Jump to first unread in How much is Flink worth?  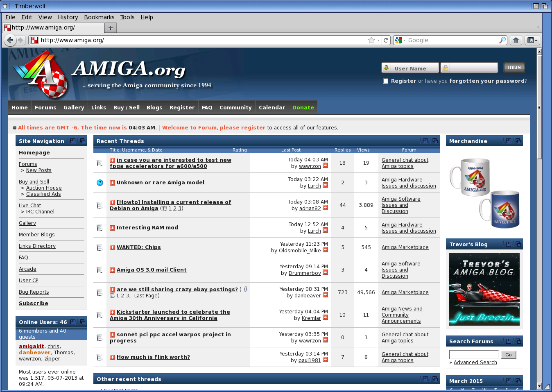[x=112, y=357]
